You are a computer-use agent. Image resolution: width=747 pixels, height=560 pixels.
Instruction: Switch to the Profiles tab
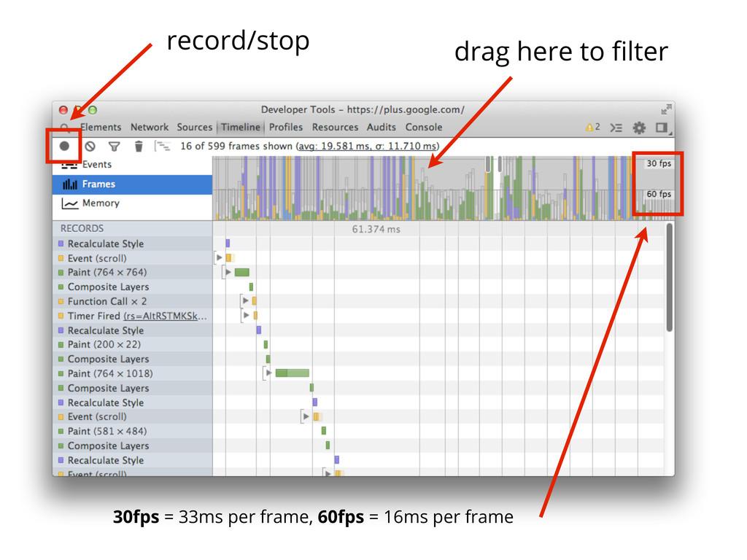coord(285,127)
